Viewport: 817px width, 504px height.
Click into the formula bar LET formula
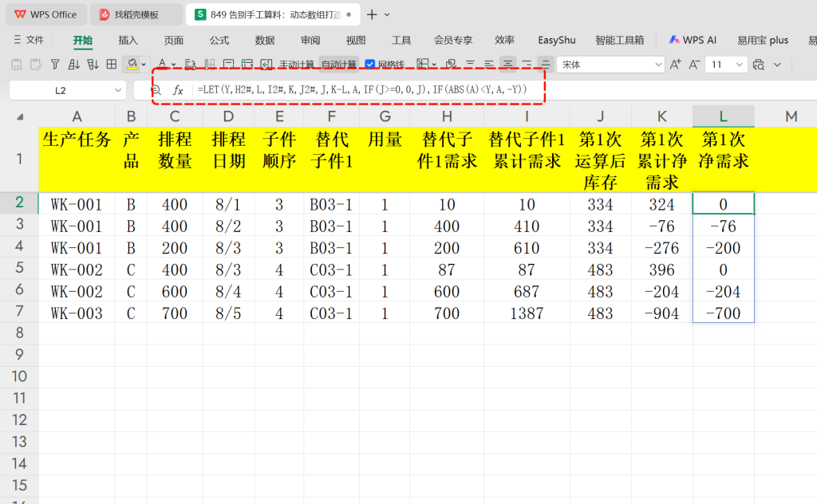tap(362, 89)
